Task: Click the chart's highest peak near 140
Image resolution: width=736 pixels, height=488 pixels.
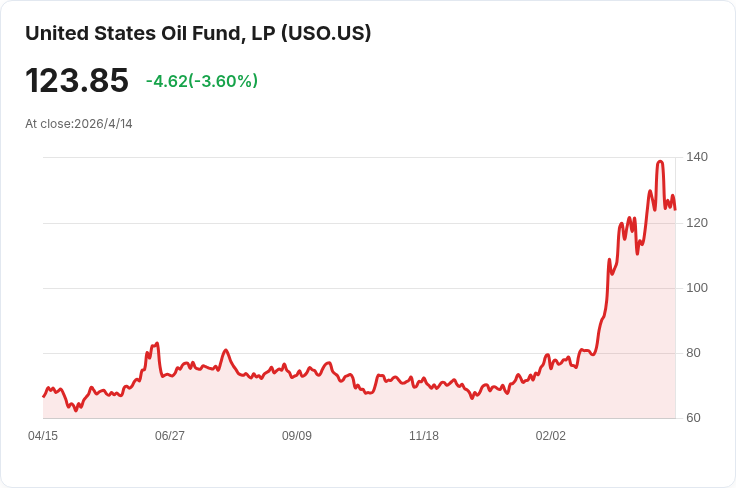Action: (x=660, y=161)
